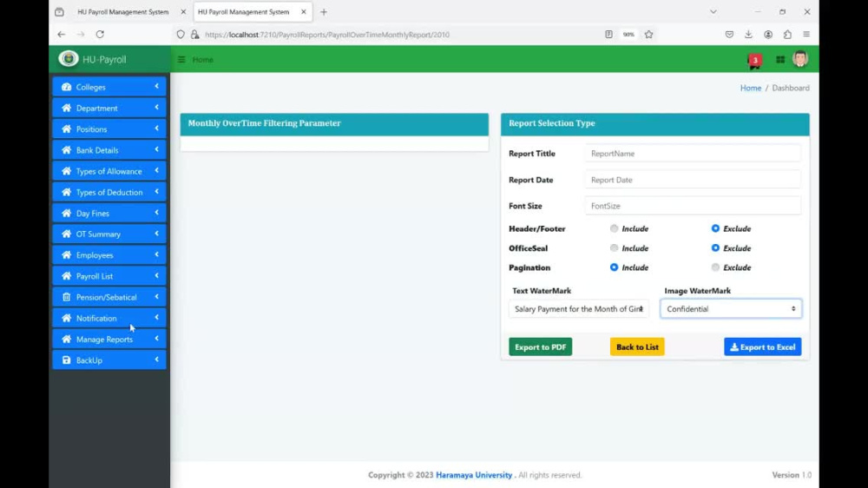Expand Types of Allowance menu chevron

(x=156, y=170)
